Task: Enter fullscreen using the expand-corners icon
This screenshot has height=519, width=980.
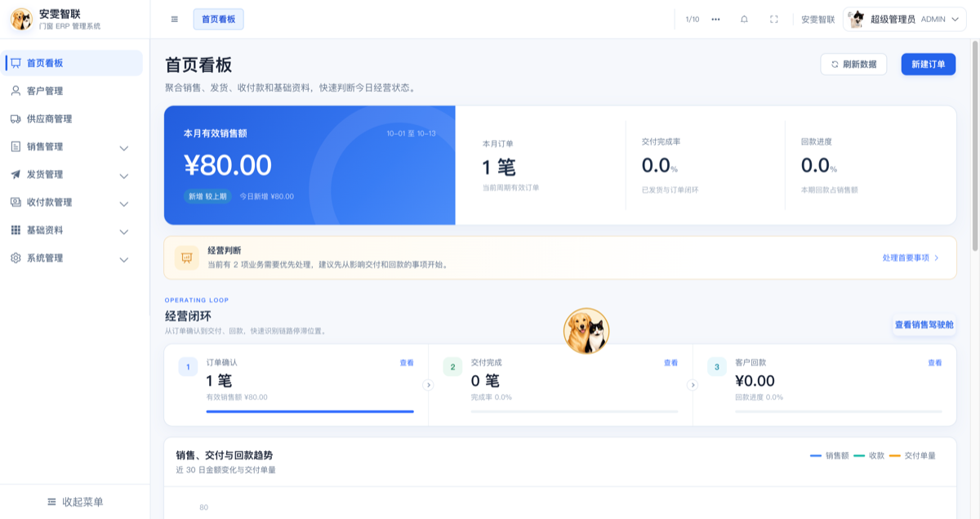Action: point(774,19)
